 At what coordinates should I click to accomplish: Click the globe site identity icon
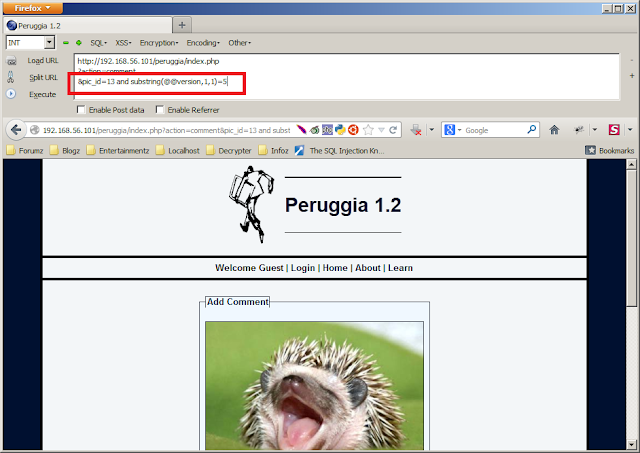click(35, 130)
